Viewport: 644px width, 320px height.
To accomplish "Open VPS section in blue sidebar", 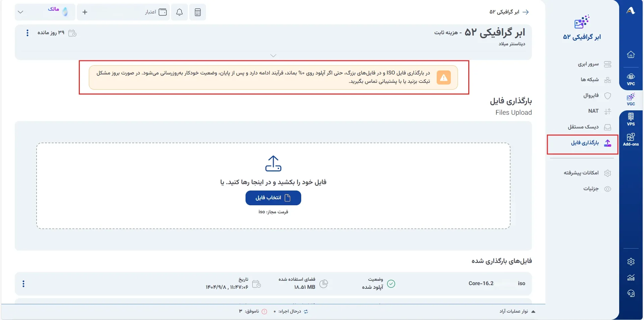I will click(631, 120).
